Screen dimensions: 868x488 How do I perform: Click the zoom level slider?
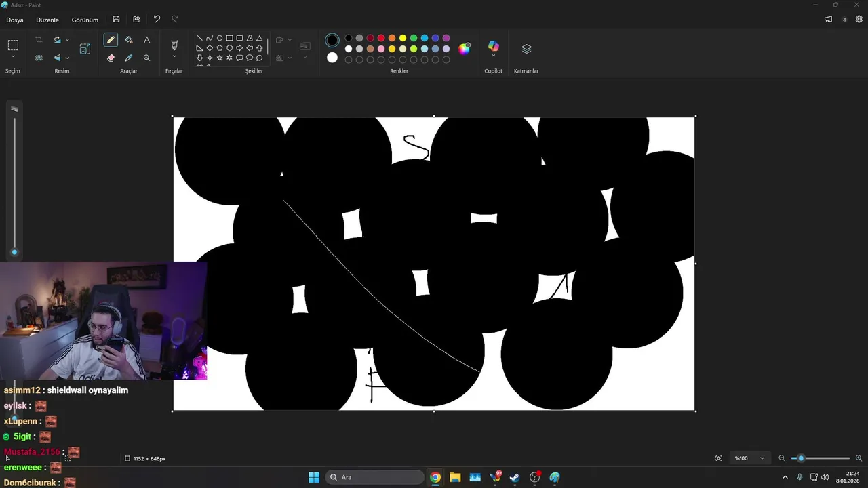821,458
